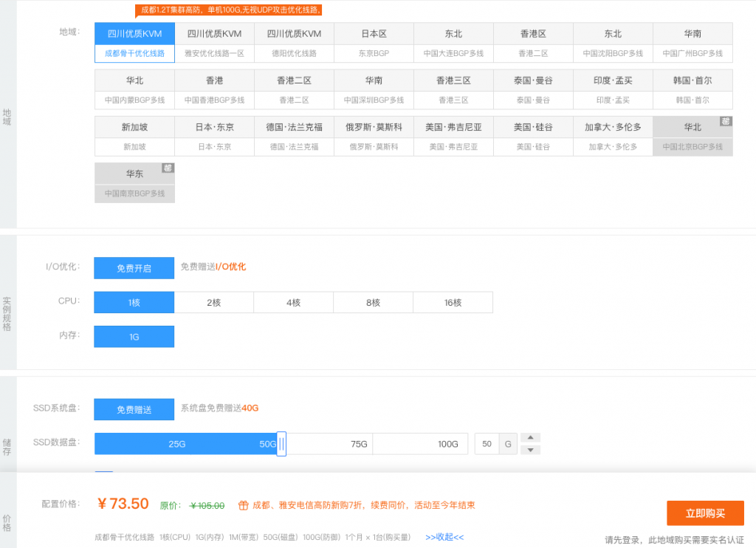Choose the 美国·硅谷 region
Viewport: 756px width, 548px height.
point(533,137)
